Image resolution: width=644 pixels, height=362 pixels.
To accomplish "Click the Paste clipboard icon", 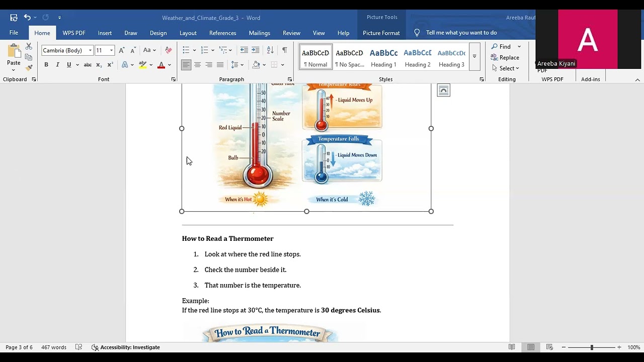I will click(x=14, y=51).
